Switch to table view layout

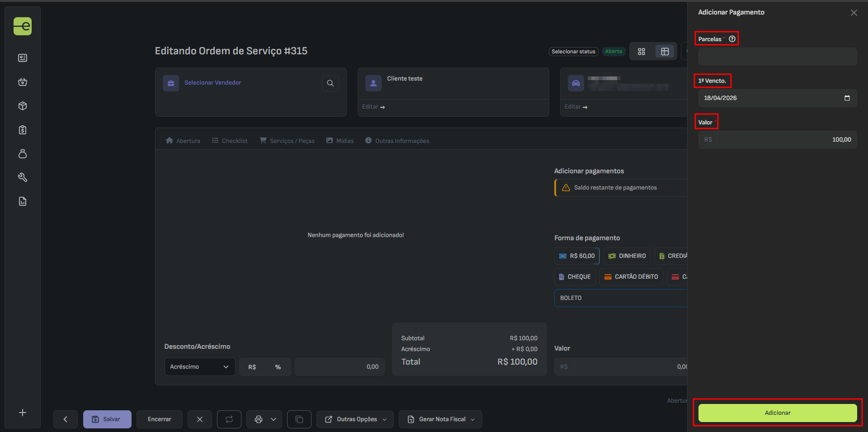[665, 52]
